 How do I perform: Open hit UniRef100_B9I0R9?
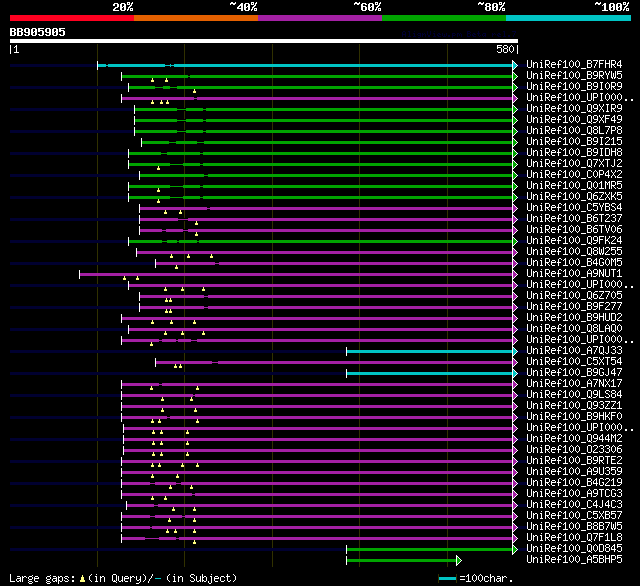574,87
